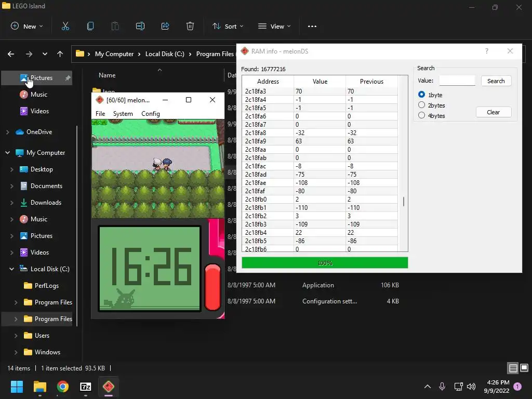
Task: Go back with Explorer back arrow
Action: click(11, 54)
